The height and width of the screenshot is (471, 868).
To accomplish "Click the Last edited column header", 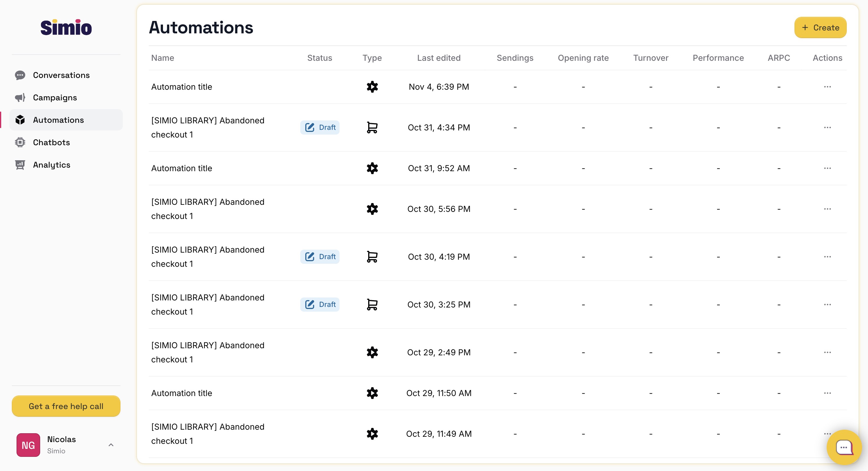I will pos(439,58).
